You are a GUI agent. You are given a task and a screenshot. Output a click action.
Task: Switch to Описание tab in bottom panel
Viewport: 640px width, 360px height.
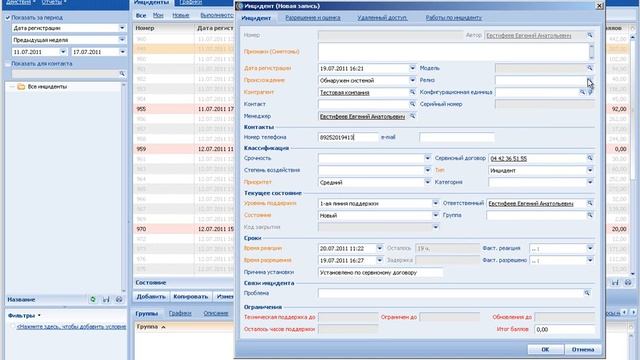point(216,313)
